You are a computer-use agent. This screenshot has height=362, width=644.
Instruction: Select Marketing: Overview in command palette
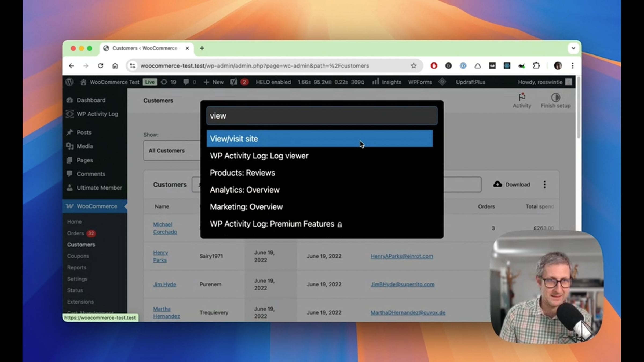[320, 207]
